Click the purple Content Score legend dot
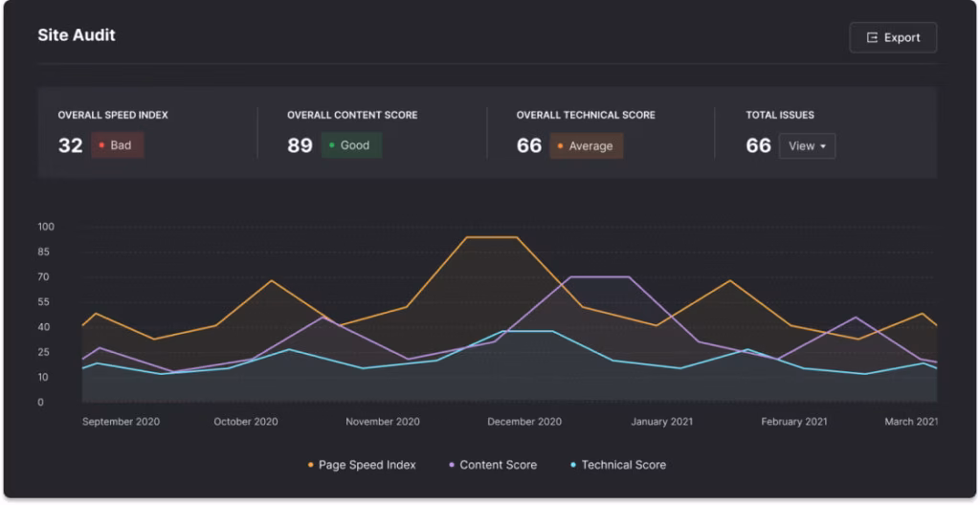This screenshot has height=505, width=980. (x=452, y=466)
